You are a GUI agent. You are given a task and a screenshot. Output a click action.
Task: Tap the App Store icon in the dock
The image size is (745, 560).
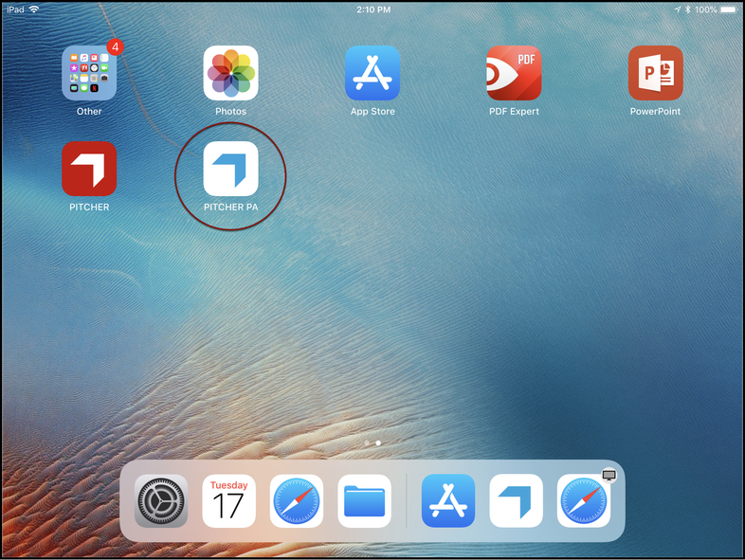pyautogui.click(x=448, y=501)
